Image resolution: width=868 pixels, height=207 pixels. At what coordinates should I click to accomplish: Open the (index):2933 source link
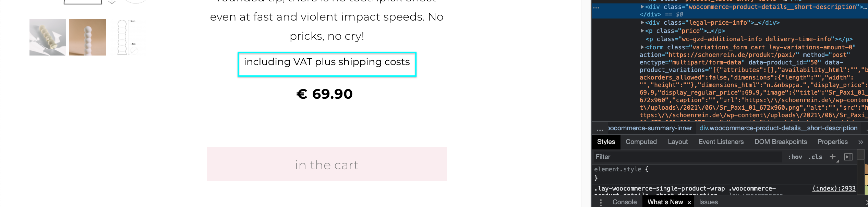(x=834, y=188)
